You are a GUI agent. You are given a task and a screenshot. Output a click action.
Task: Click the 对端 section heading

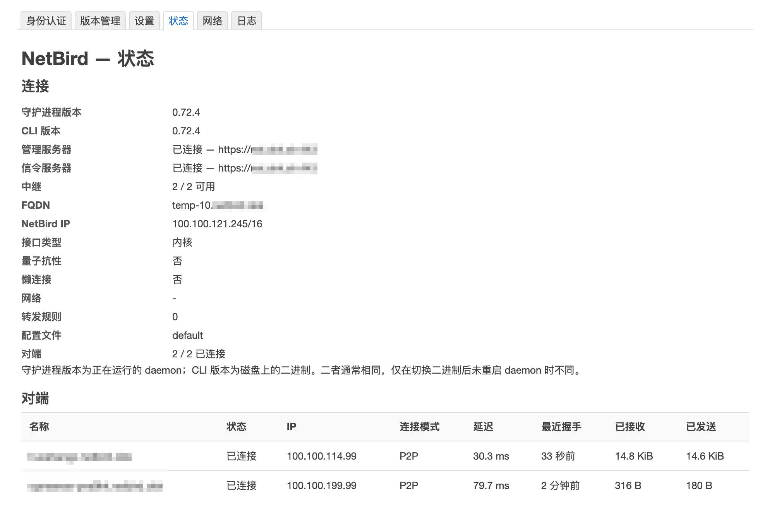[35, 398]
